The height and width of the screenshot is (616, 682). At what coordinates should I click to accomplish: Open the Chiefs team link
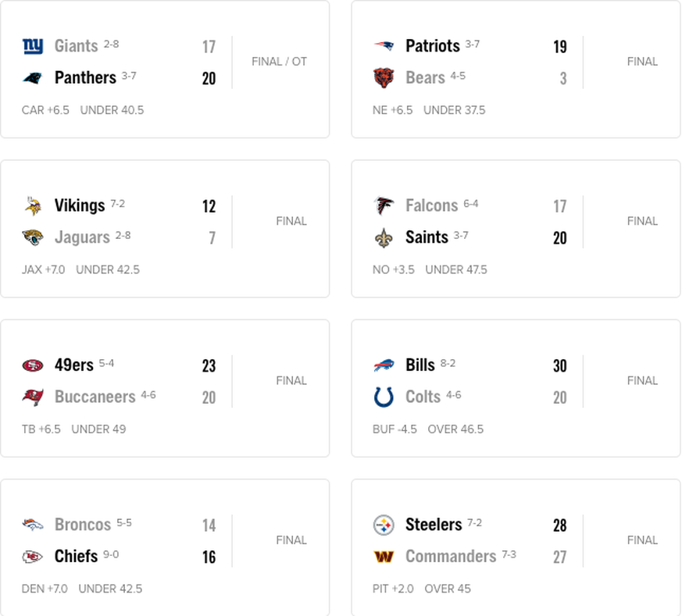tap(76, 557)
